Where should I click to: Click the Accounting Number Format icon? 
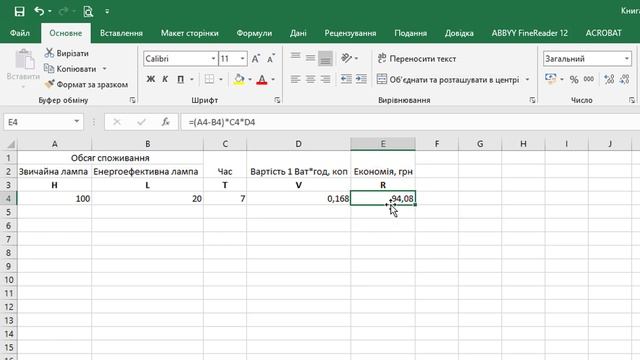(550, 79)
